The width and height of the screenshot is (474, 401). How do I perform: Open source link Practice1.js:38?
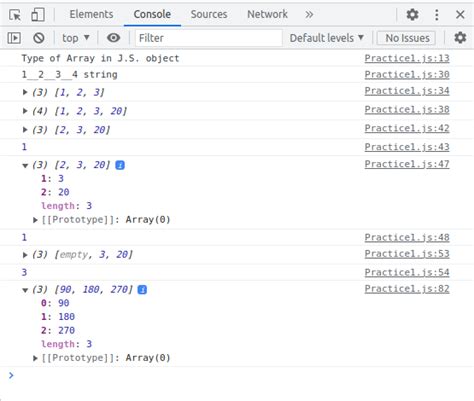(x=407, y=110)
